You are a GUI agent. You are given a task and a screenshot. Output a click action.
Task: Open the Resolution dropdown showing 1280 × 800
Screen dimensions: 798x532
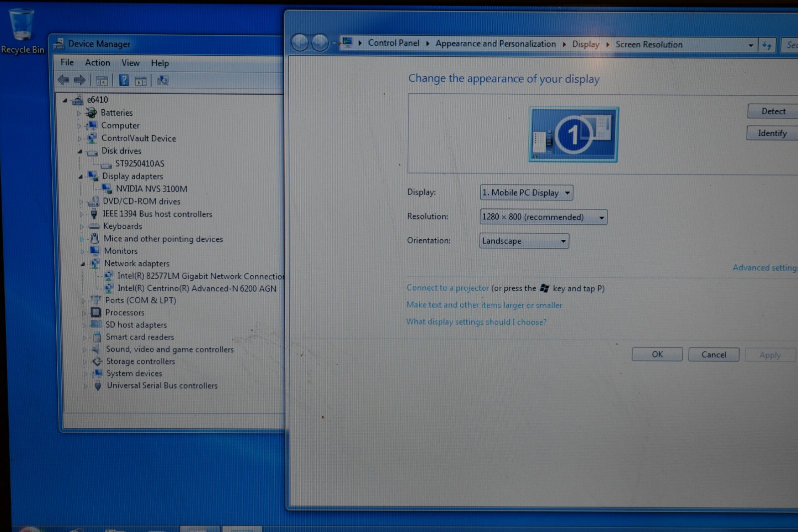tap(543, 217)
